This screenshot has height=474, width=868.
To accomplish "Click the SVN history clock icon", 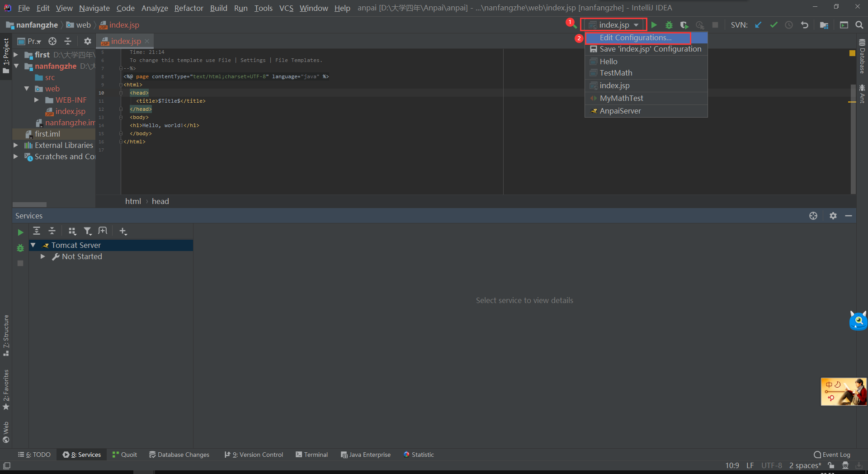I will (789, 25).
